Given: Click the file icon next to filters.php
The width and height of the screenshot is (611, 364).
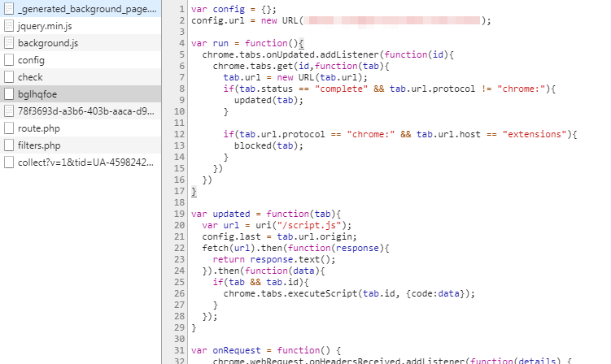Looking at the screenshot, I should tap(9, 145).
